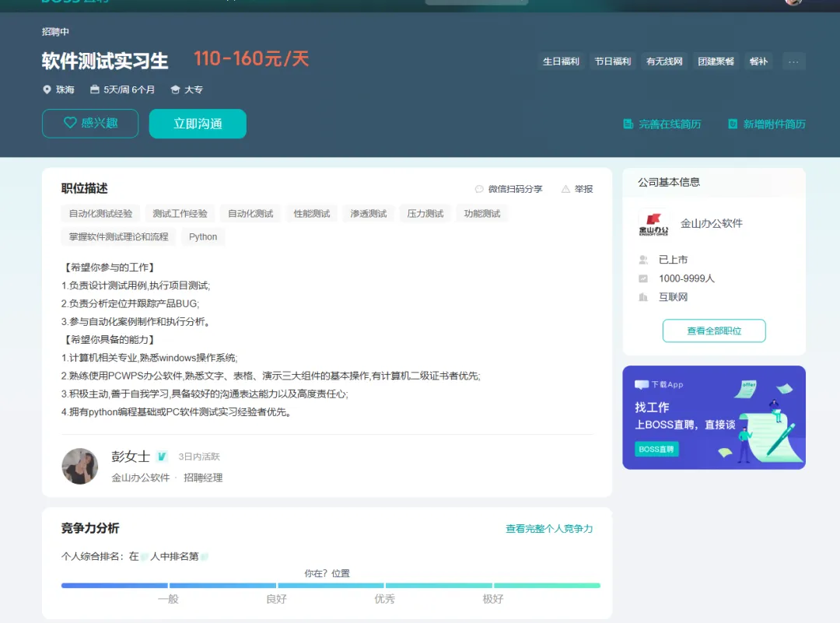Image resolution: width=840 pixels, height=623 pixels.
Task: Click the 压力测试 skill tag
Action: pyautogui.click(x=425, y=214)
